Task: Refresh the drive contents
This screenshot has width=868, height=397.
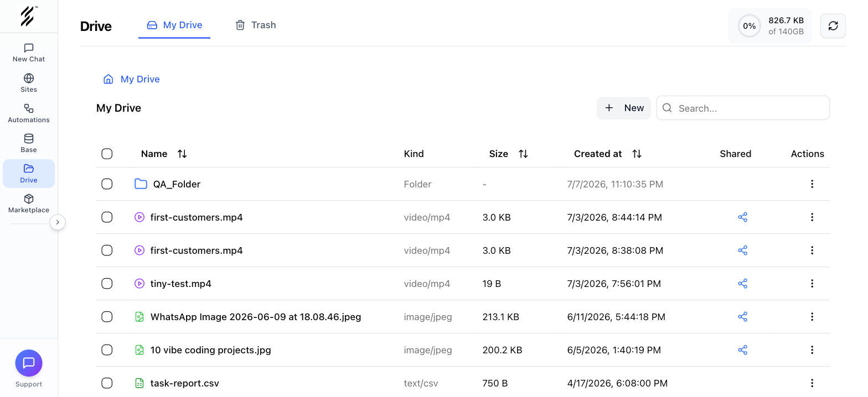Action: click(833, 25)
